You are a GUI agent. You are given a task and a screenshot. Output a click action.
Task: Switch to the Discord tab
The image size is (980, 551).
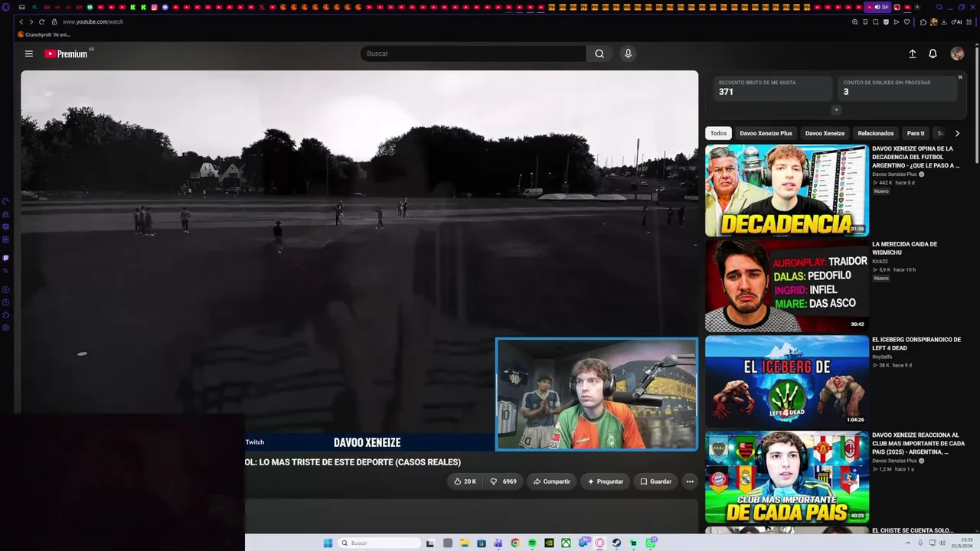coord(165,7)
